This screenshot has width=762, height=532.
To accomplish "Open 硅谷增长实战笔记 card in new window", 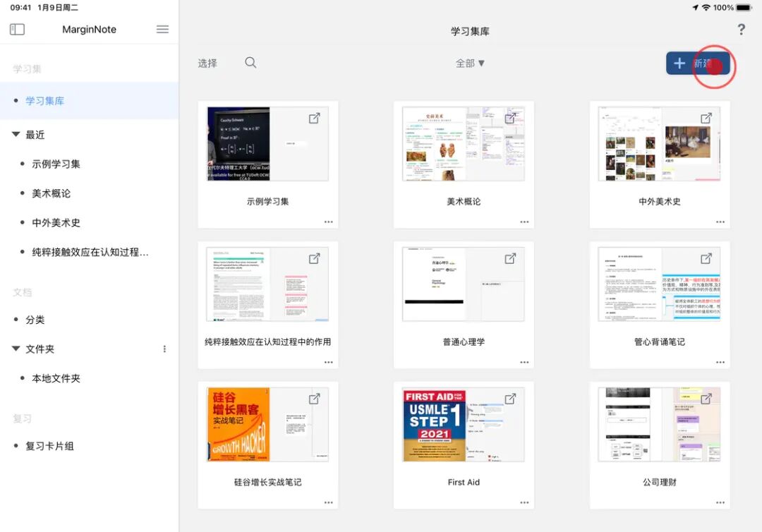I will (x=315, y=399).
